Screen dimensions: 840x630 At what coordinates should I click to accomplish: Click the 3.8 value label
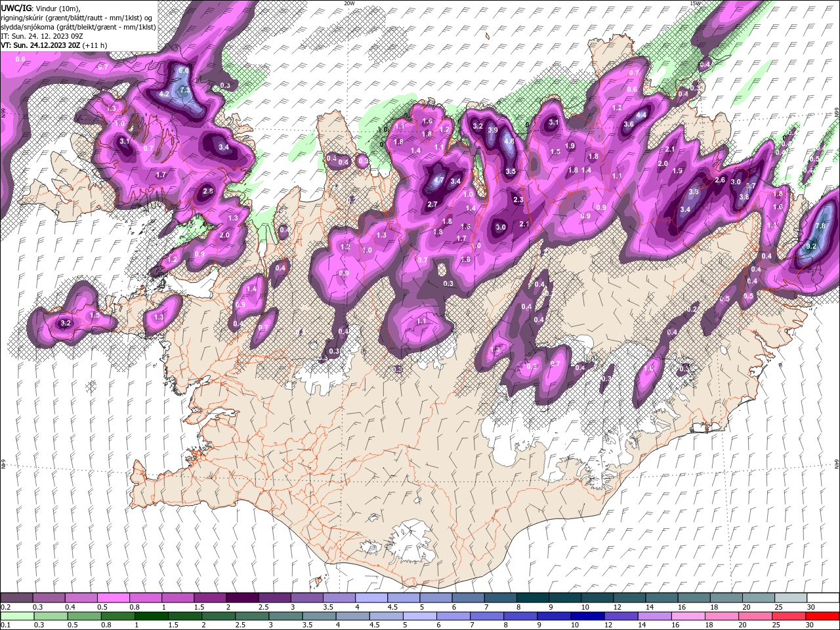744,197
